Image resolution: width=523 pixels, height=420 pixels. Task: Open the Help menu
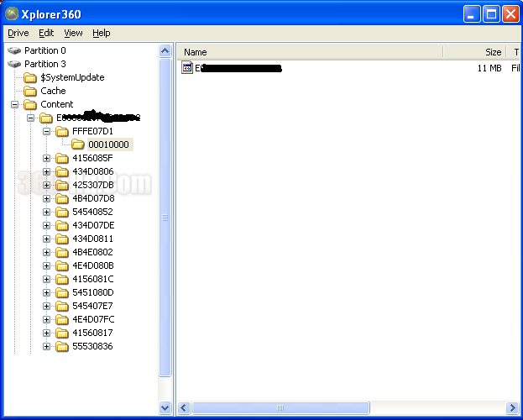pos(102,33)
